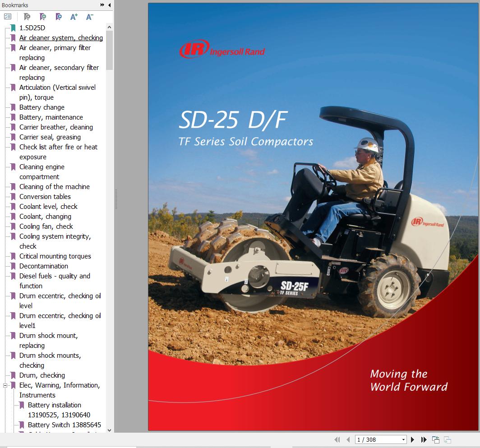Collapse the Elec, Warning, Information node
The height and width of the screenshot is (448, 480).
5,386
